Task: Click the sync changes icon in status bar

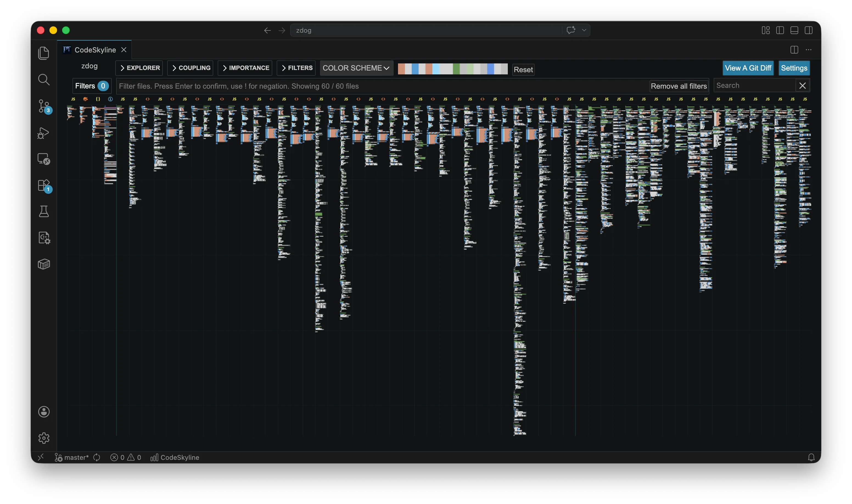Action: (97, 458)
